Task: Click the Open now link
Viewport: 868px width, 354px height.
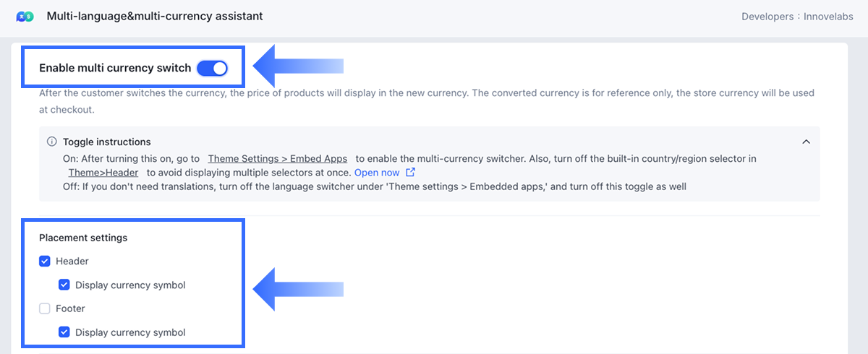Action: click(x=376, y=173)
